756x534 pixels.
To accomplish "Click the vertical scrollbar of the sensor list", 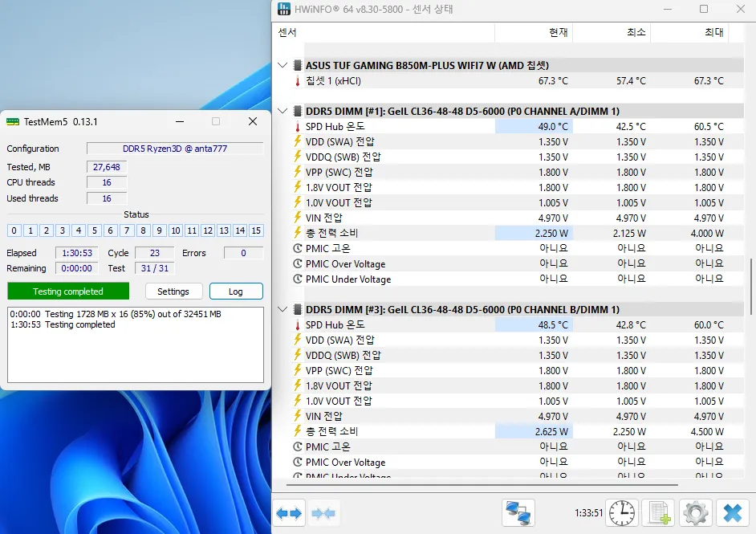I will (750, 287).
